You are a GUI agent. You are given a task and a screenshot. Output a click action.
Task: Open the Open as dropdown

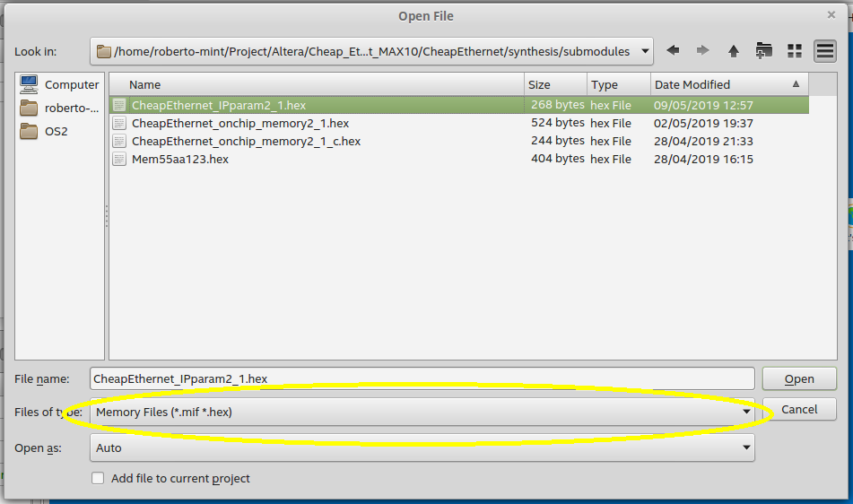(x=422, y=448)
